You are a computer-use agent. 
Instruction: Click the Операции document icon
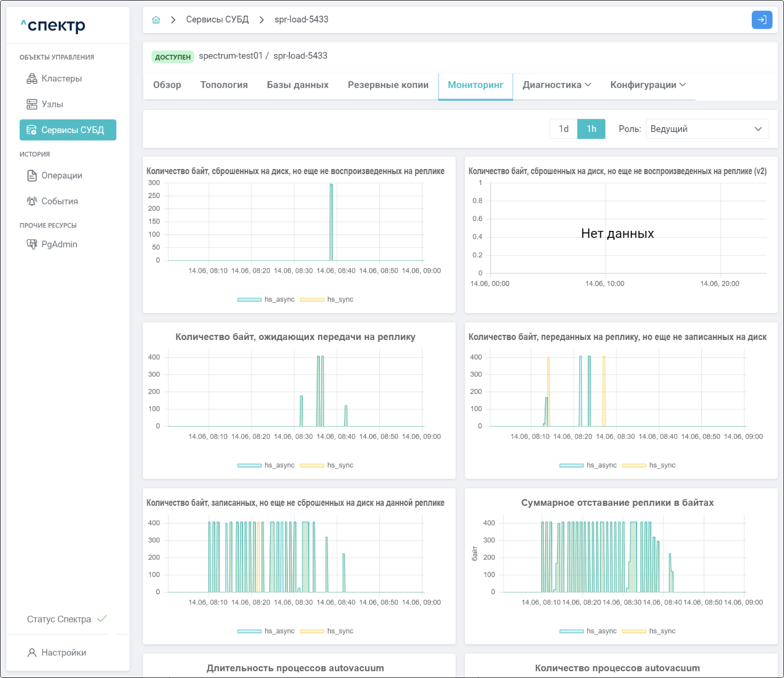tap(32, 176)
